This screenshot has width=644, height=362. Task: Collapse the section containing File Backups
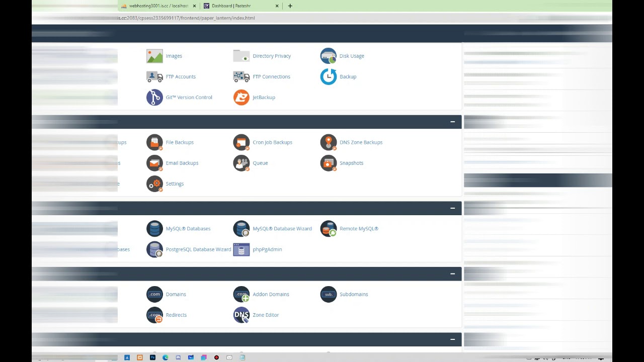pos(452,122)
